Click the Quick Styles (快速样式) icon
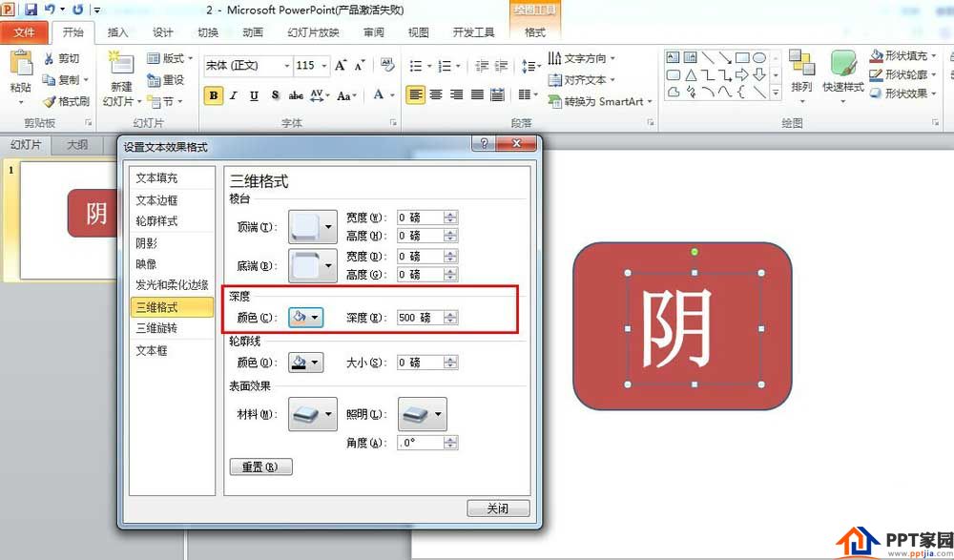The height and width of the screenshot is (560, 954). 843,63
